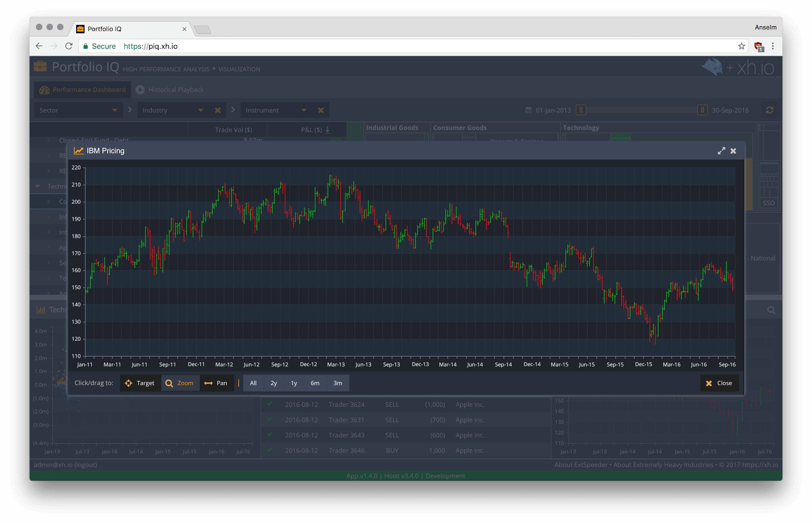Open the browser extension shield icon
The width and height of the screenshot is (812, 523).
[x=758, y=46]
